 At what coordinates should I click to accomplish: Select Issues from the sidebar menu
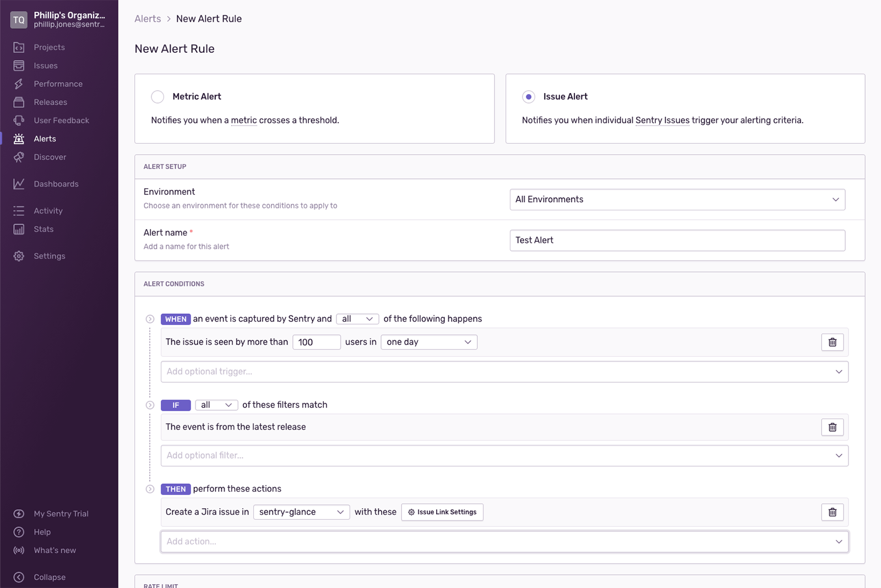(x=46, y=65)
